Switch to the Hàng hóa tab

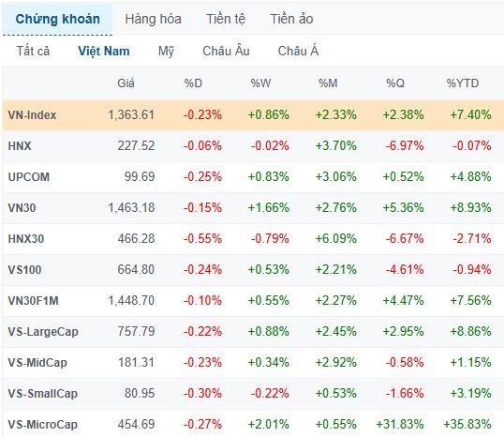[x=153, y=19]
